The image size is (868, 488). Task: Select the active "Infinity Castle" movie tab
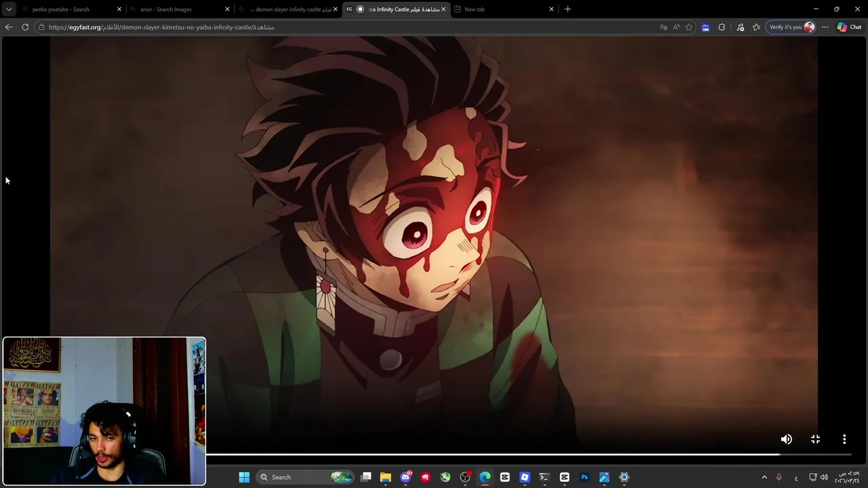[x=397, y=9]
